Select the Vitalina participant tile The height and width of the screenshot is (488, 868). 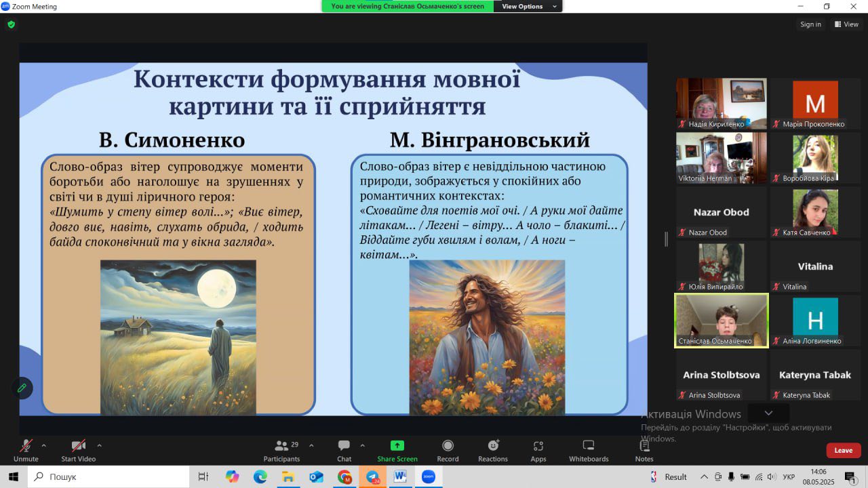(815, 266)
